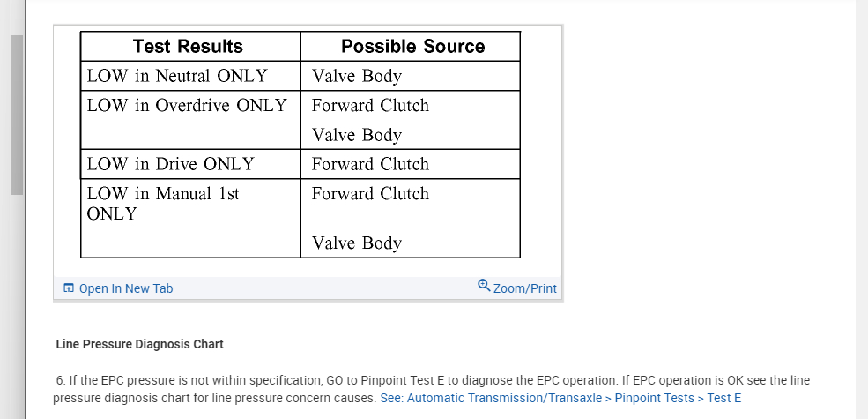Viewport: 868px width, 419px height.
Task: Select the 'LOW in Neutral ONLY' cell
Action: [x=176, y=76]
